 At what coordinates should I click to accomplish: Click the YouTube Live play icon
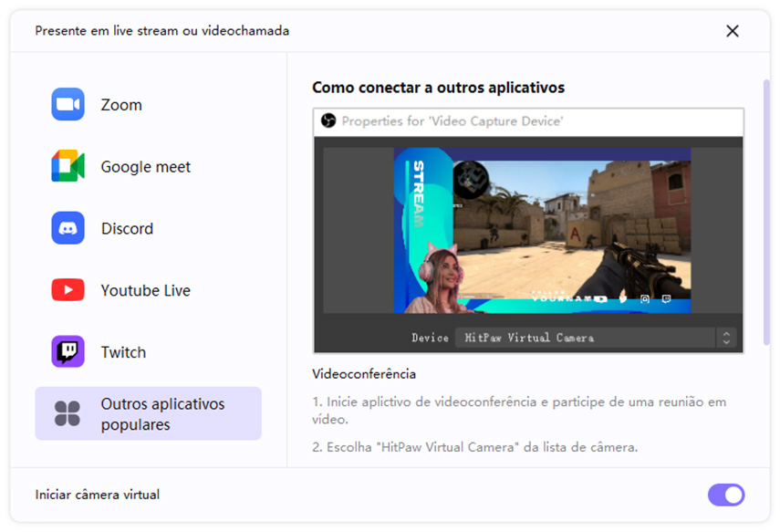tap(67, 289)
